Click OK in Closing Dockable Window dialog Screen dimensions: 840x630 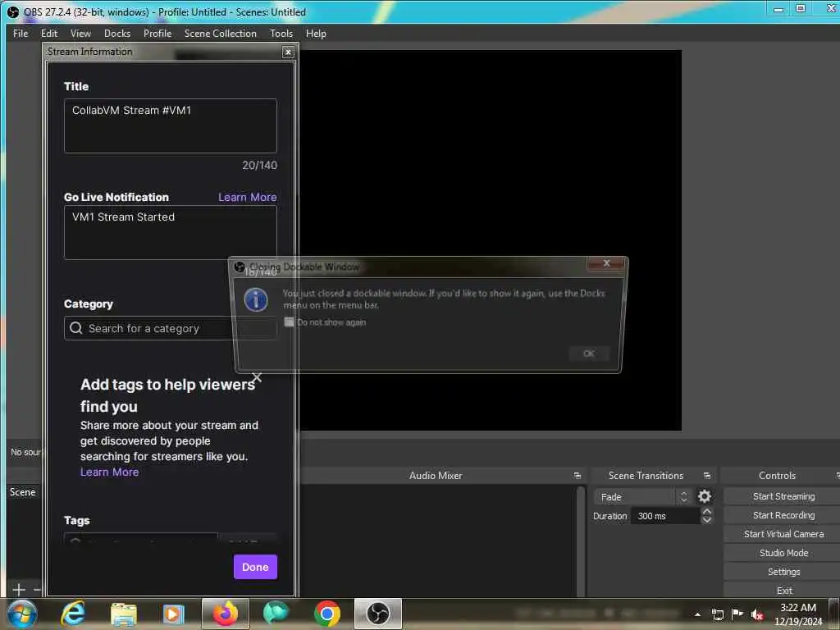point(589,354)
